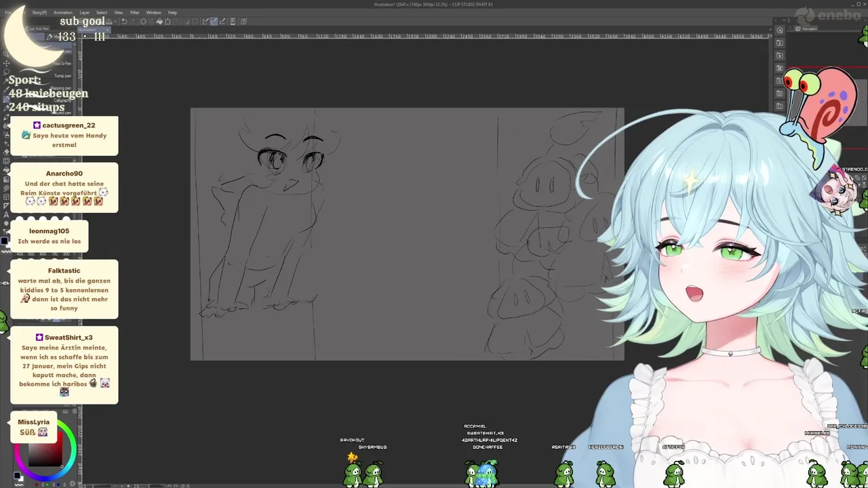Open the Animation menu

[63, 12]
